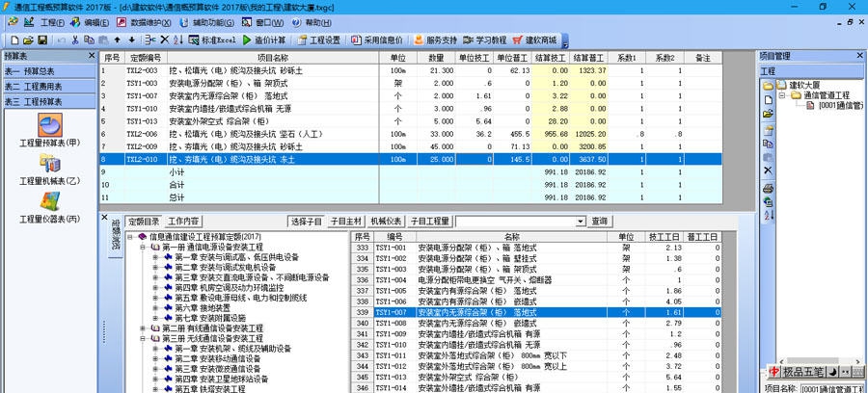Click the print icon in 项目管理 panel
The image size is (868, 393).
click(768, 188)
